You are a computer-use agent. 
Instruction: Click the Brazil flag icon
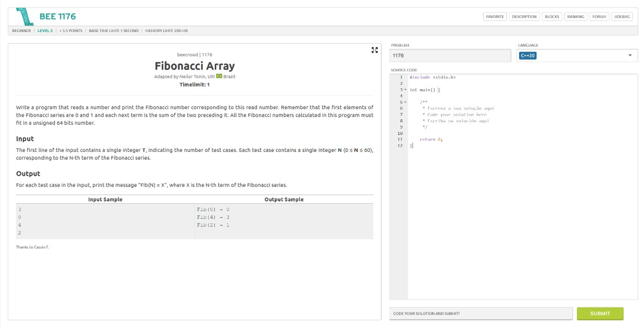pos(219,76)
